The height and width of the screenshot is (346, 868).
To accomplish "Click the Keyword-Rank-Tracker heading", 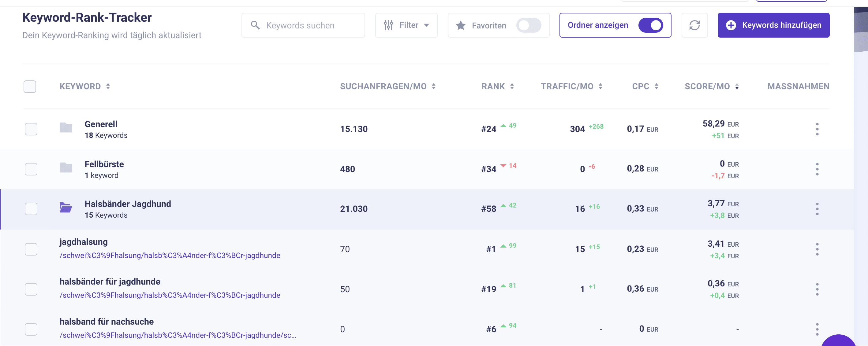I will tap(87, 17).
